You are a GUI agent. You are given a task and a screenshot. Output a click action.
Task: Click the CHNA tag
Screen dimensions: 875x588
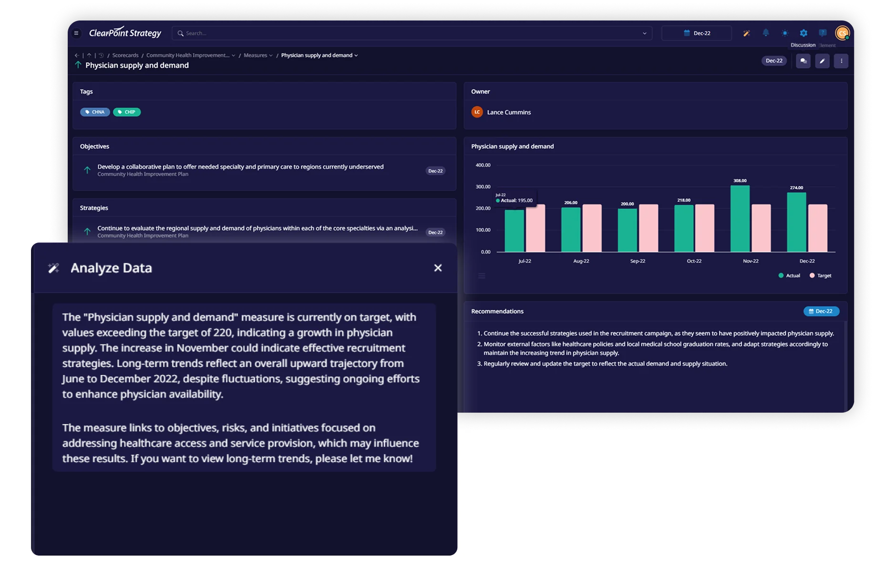pyautogui.click(x=95, y=112)
